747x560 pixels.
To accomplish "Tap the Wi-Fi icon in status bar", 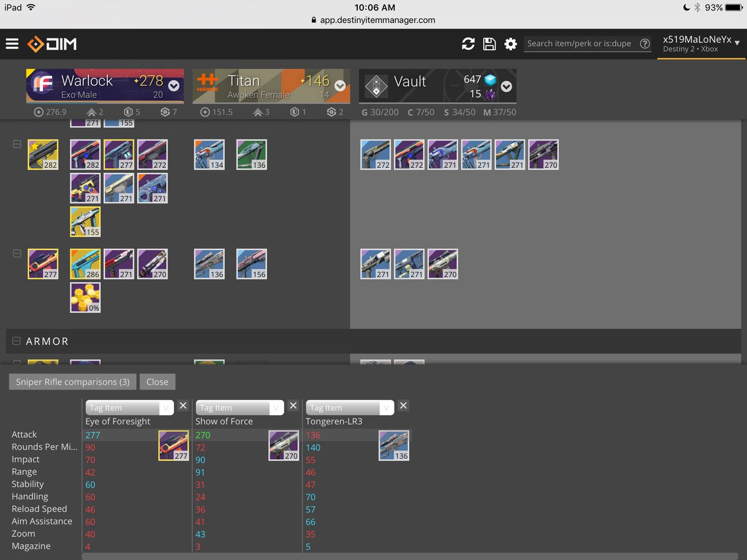I will (x=31, y=7).
